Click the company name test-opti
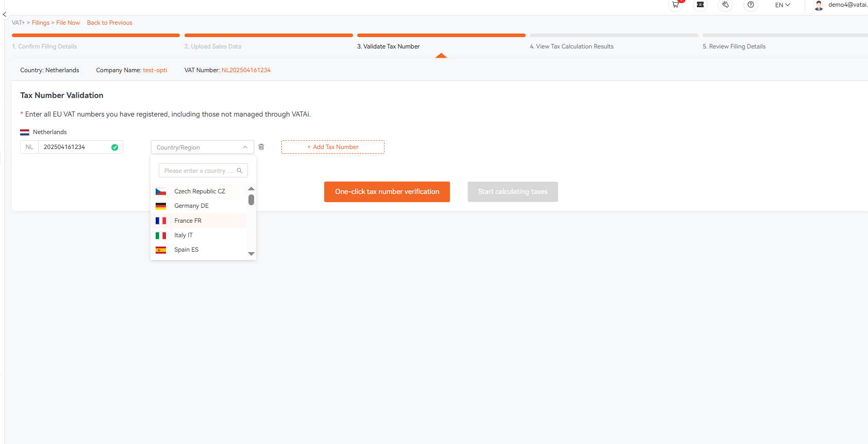The width and height of the screenshot is (868, 444). click(155, 70)
